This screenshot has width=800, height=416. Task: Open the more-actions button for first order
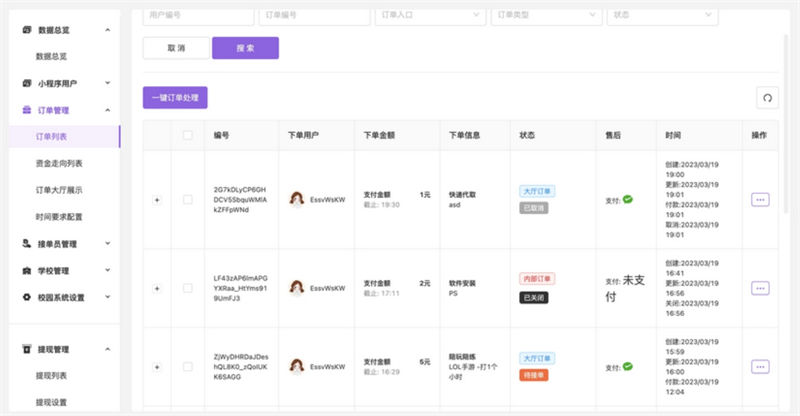point(760,200)
